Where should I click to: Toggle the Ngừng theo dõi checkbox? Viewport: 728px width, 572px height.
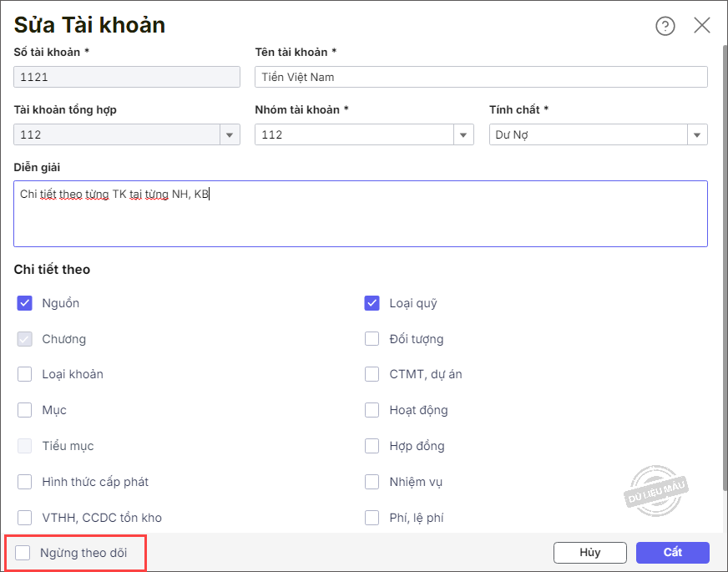23,553
